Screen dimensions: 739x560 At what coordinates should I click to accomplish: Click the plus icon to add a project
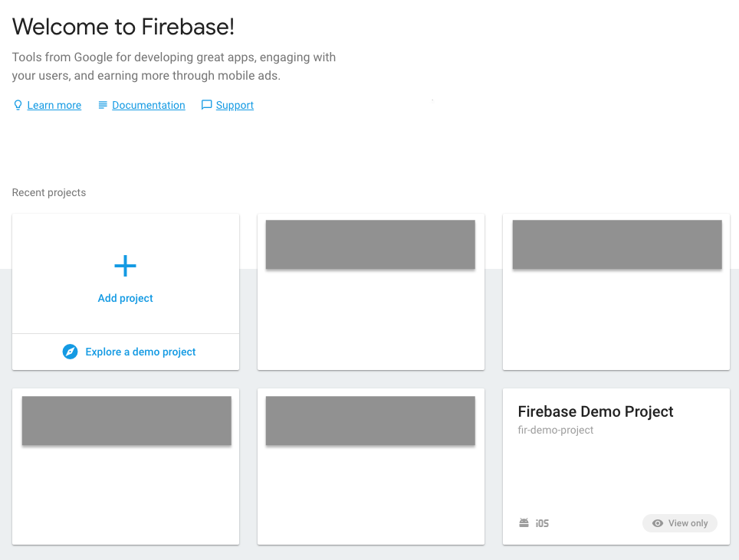(125, 266)
